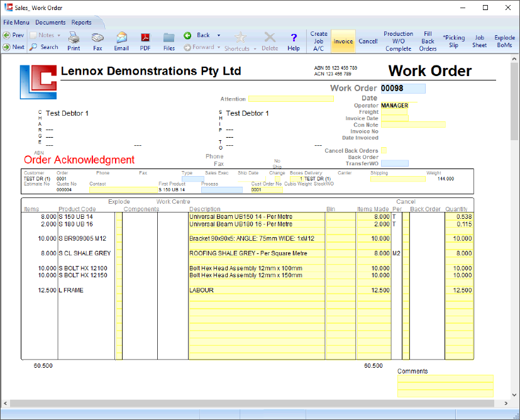The width and height of the screenshot is (520, 420).
Task: Toggle Cancel box on the LABOUR row
Action: pyautogui.click(x=406, y=290)
